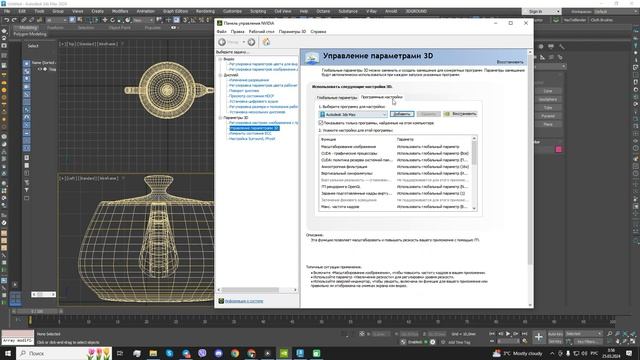Select Настройка Surround, PhysX task

click(x=252, y=139)
